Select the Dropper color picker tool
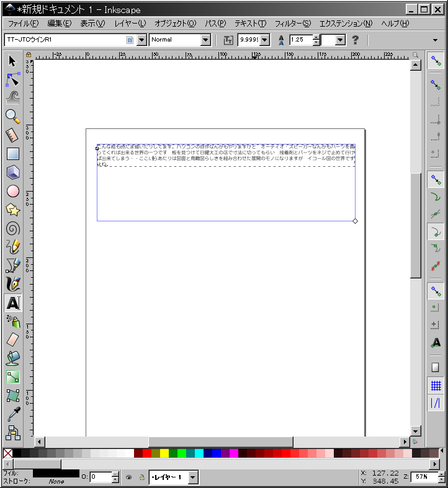This screenshot has height=488, width=448. pyautogui.click(x=12, y=414)
